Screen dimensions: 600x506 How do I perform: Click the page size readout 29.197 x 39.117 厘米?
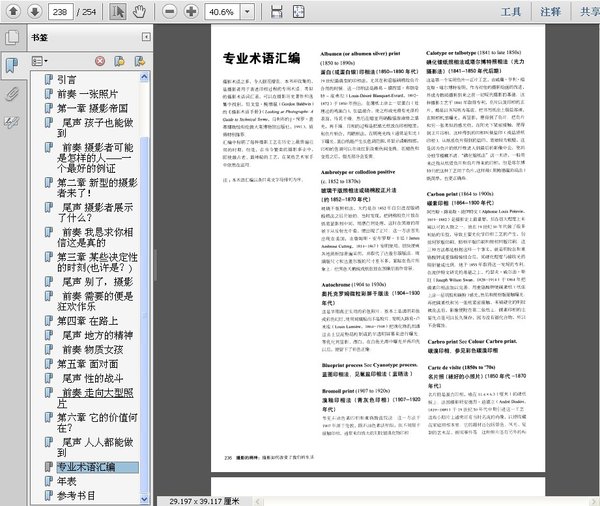coord(204,501)
